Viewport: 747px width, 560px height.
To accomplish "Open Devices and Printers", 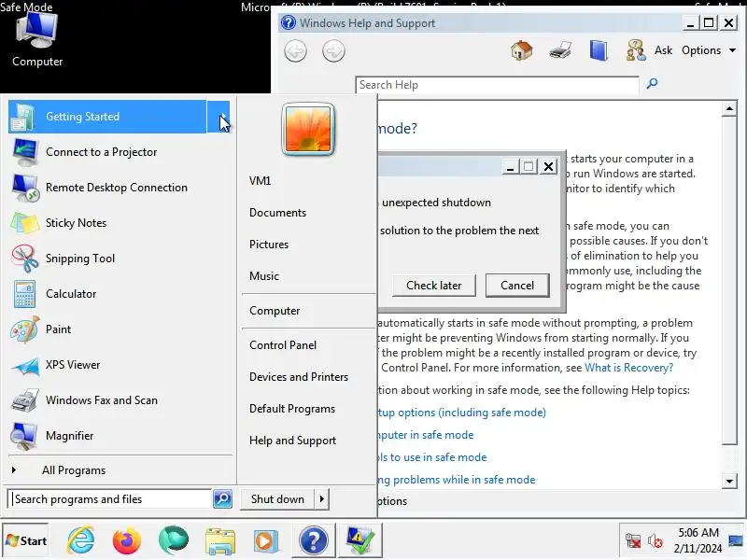I will pyautogui.click(x=299, y=377).
